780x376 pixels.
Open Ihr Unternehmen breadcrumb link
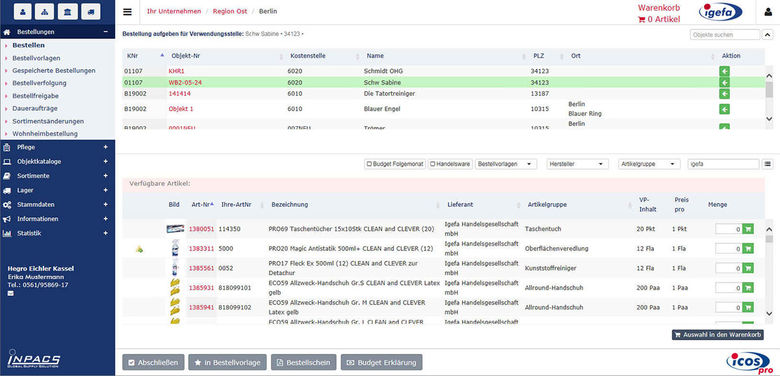174,11
